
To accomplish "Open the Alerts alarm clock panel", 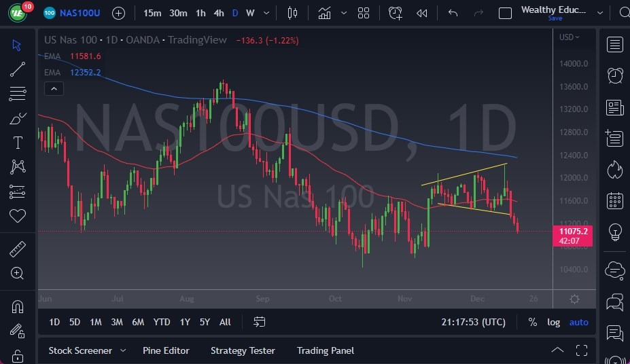I will pos(615,75).
